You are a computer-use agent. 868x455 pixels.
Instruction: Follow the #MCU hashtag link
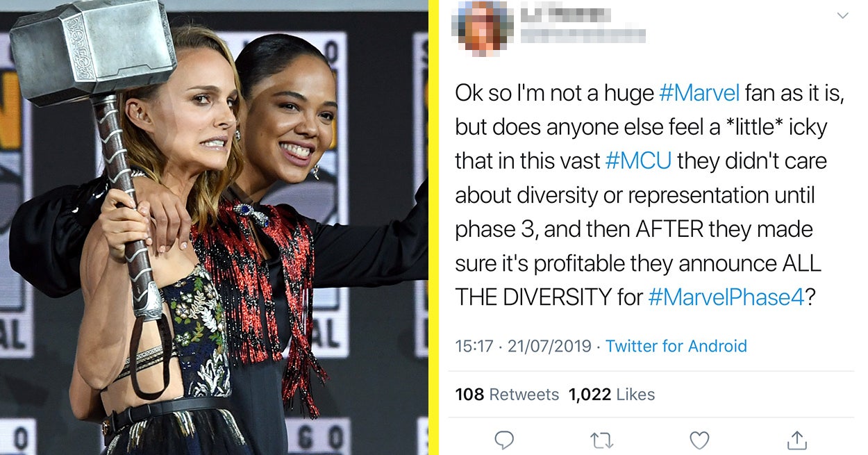(638, 160)
